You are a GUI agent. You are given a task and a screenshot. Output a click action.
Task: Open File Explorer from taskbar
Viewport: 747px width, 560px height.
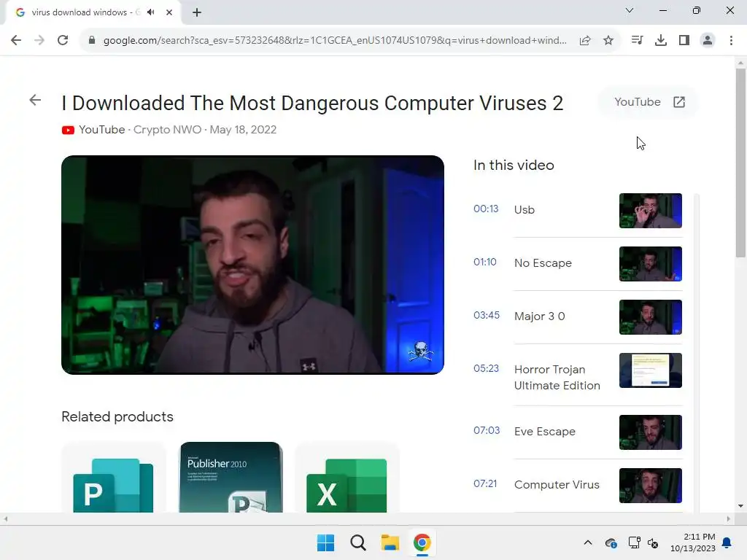[390, 542]
